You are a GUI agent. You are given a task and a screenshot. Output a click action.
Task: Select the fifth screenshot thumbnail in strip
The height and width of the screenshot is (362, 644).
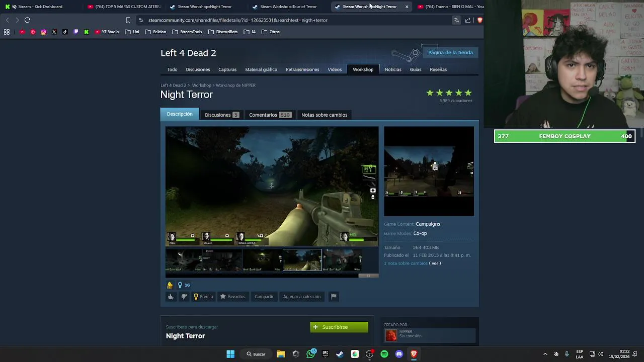point(342,260)
